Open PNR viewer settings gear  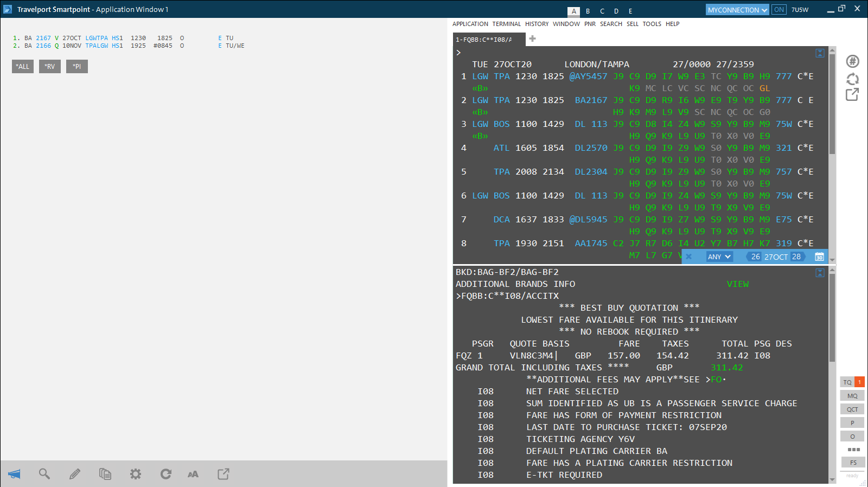[x=136, y=474]
